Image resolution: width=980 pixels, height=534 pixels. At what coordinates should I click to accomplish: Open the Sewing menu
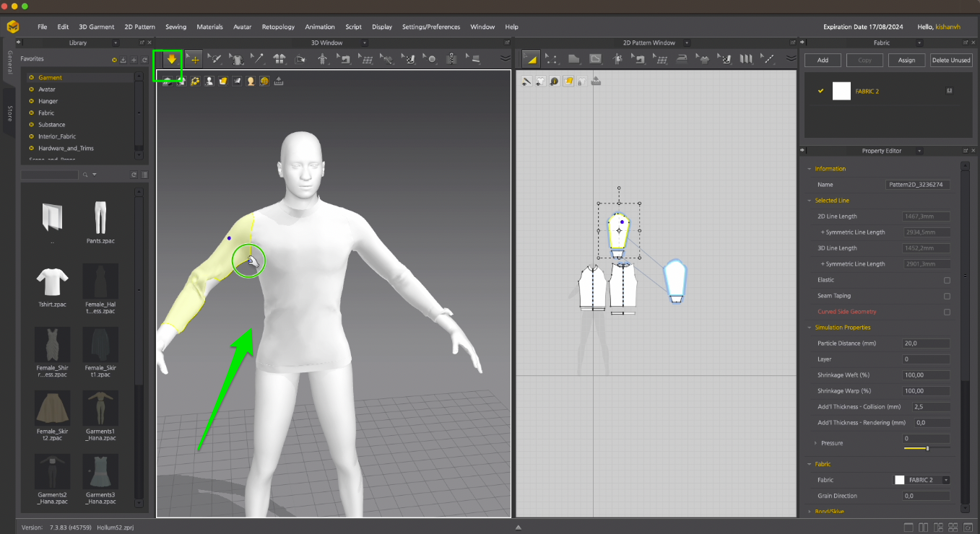pos(175,27)
